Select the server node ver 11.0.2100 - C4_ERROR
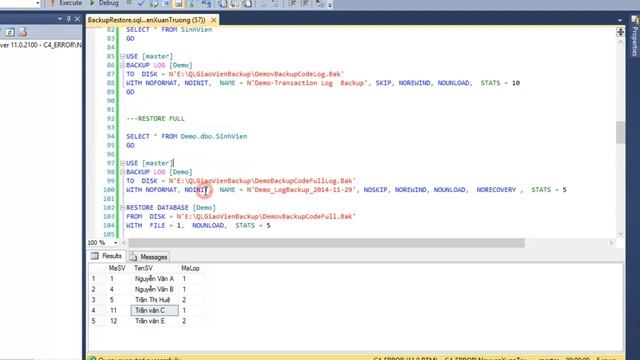The height and width of the screenshot is (360, 640). click(41, 45)
